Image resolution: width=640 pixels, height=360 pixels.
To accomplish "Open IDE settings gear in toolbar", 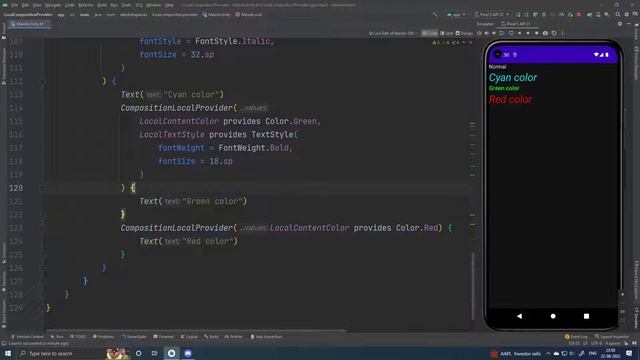I will (x=627, y=15).
